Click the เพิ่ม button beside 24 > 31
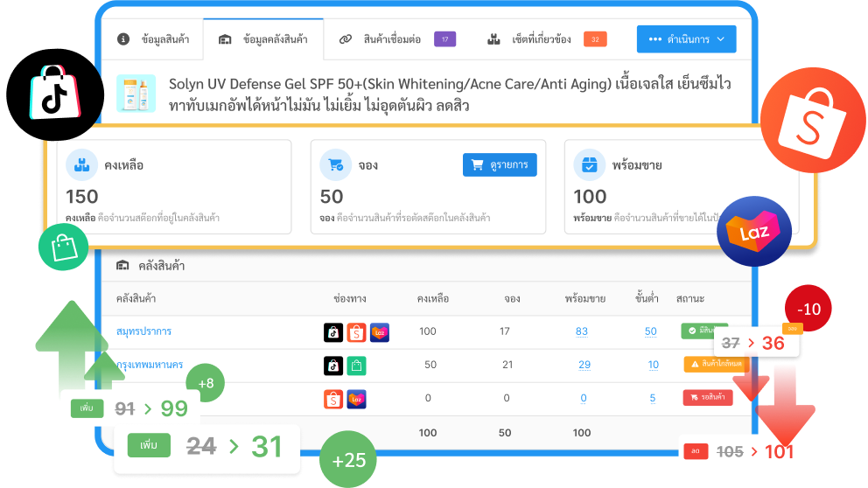The image size is (868, 488). [x=149, y=446]
